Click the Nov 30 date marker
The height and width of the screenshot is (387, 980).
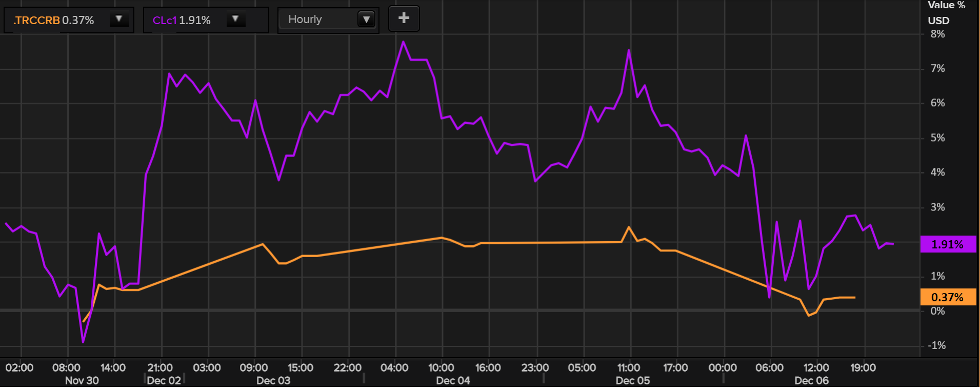[x=82, y=380]
